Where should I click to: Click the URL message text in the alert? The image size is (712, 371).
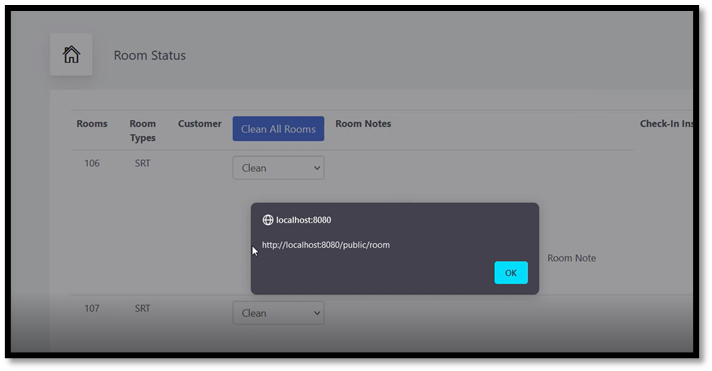[326, 245]
